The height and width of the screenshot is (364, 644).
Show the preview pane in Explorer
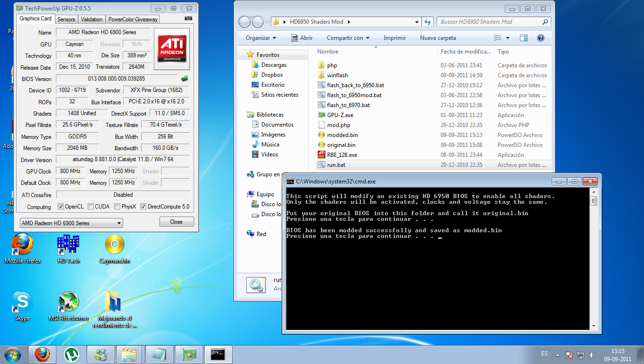coord(524,38)
